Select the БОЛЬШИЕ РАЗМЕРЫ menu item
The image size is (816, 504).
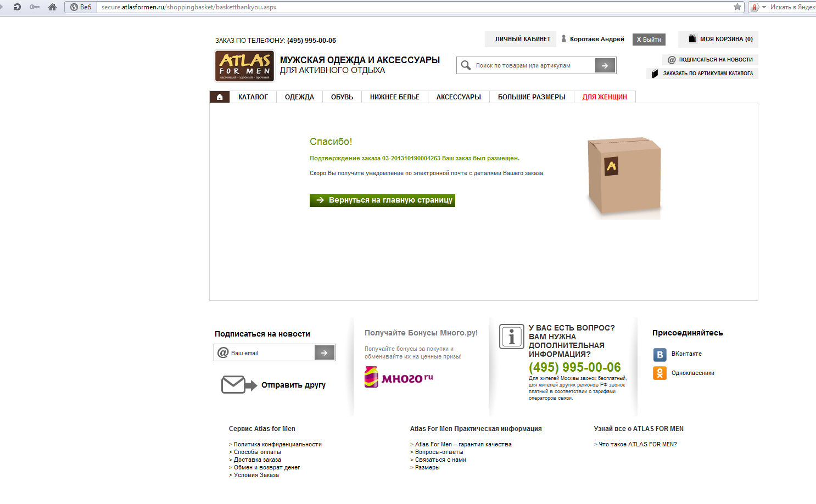coord(532,97)
